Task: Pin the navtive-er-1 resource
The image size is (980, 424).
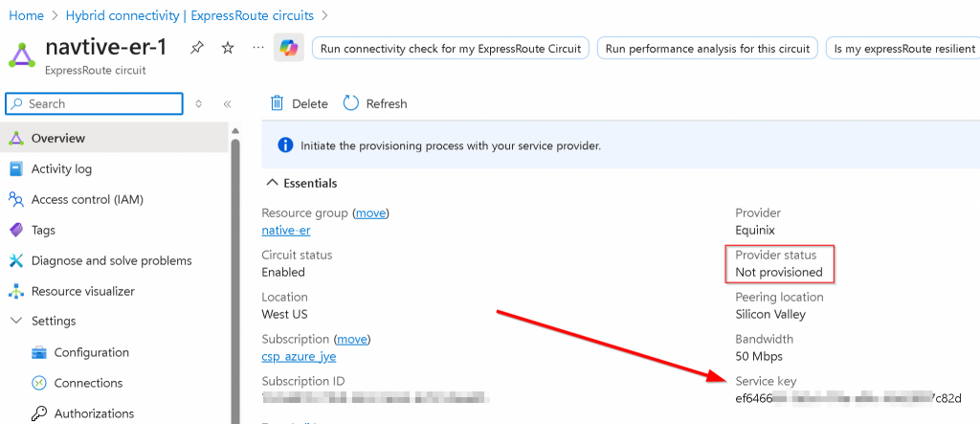Action: pyautogui.click(x=196, y=48)
